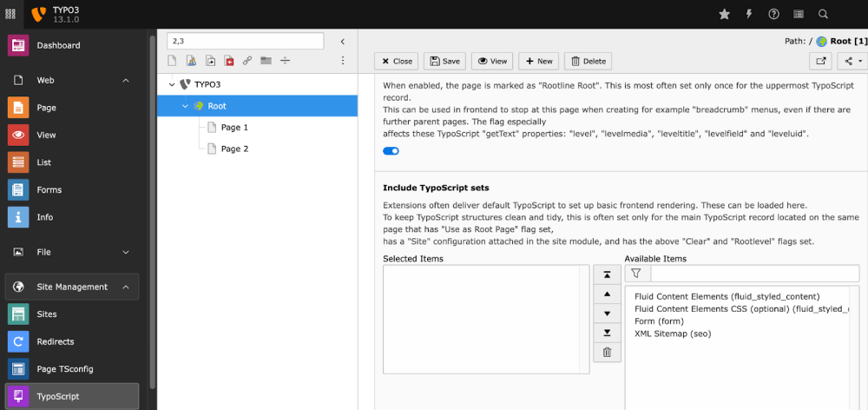Image resolution: width=868 pixels, height=410 pixels.
Task: Open the Page TSconfig module
Action: pyautogui.click(x=72, y=369)
